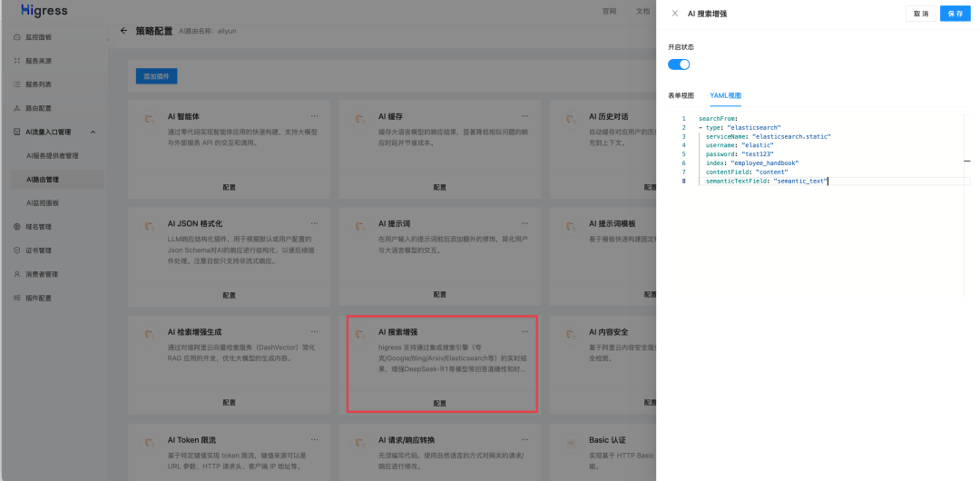Screen dimensions: 980x481
Task: Open AI服务提供者管理 submenu item
Action: pos(54,156)
